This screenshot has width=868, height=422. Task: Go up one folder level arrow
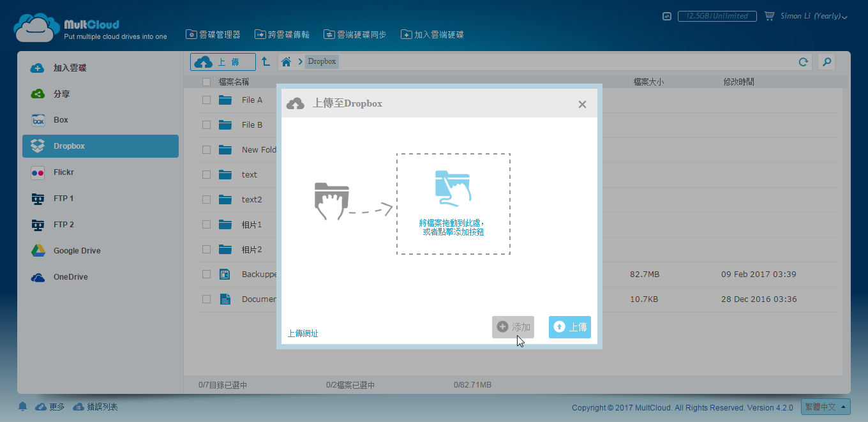click(266, 62)
